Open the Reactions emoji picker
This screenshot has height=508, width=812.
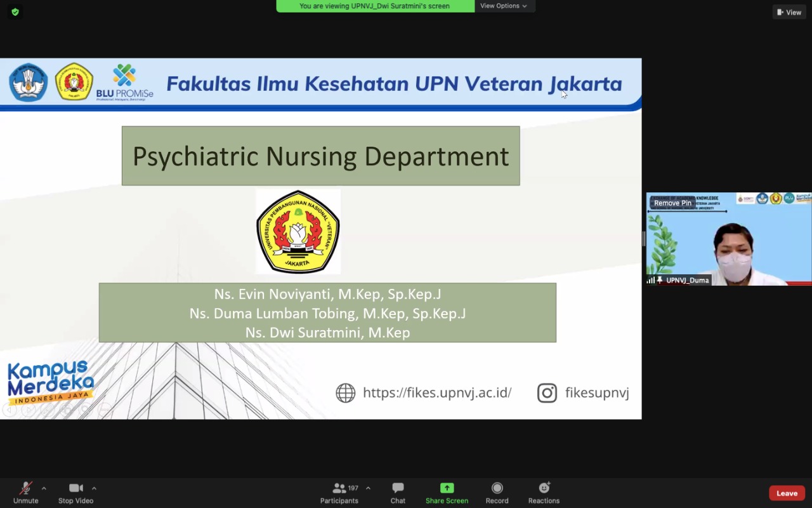point(544,493)
